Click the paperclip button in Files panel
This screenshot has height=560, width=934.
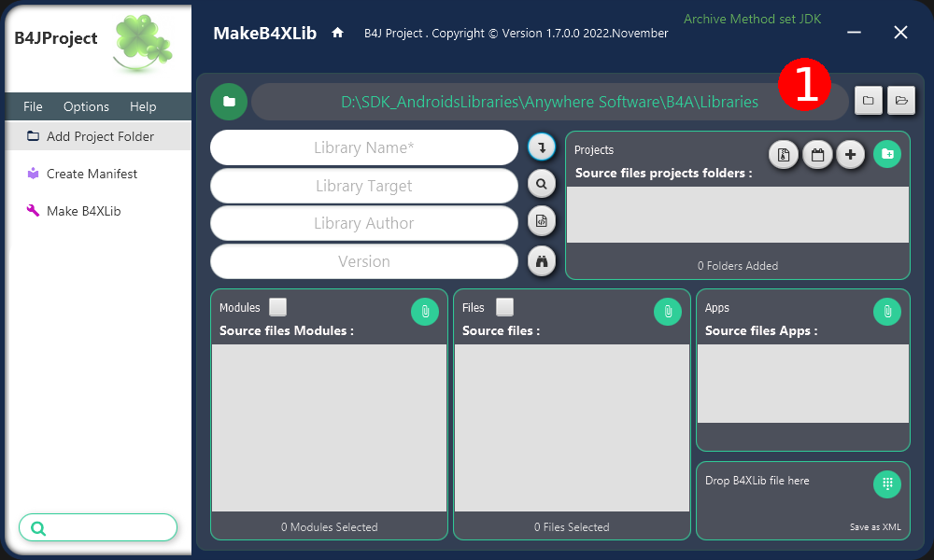coord(668,311)
